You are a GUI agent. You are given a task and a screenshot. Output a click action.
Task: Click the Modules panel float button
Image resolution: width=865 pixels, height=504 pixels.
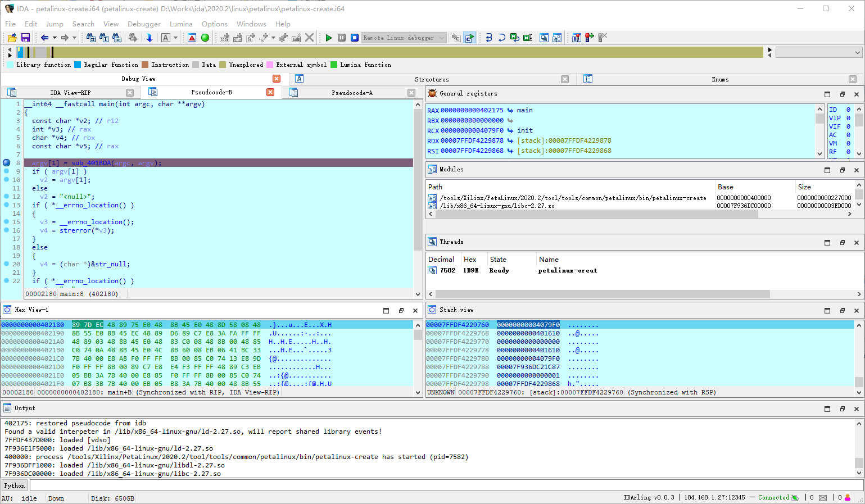pyautogui.click(x=842, y=170)
